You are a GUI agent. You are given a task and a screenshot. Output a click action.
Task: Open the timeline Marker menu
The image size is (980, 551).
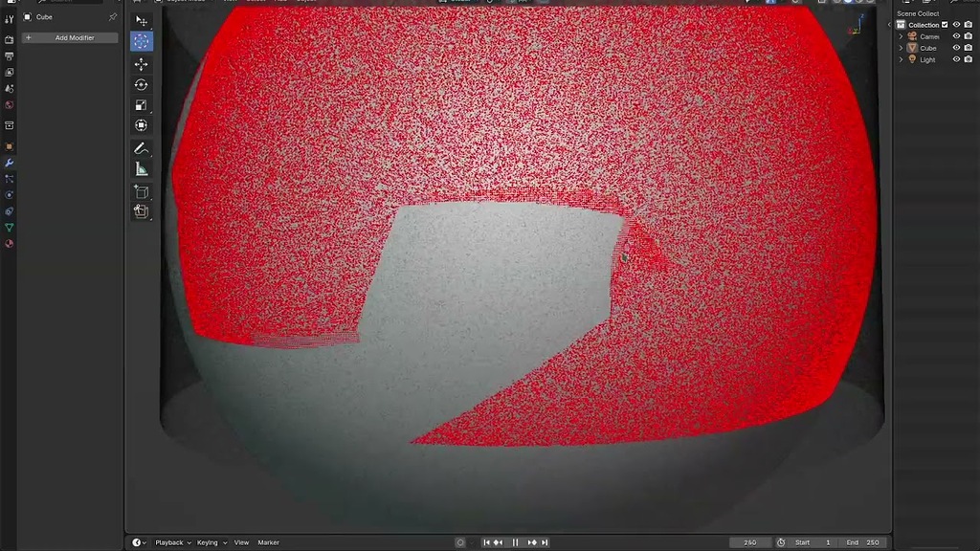(x=268, y=542)
